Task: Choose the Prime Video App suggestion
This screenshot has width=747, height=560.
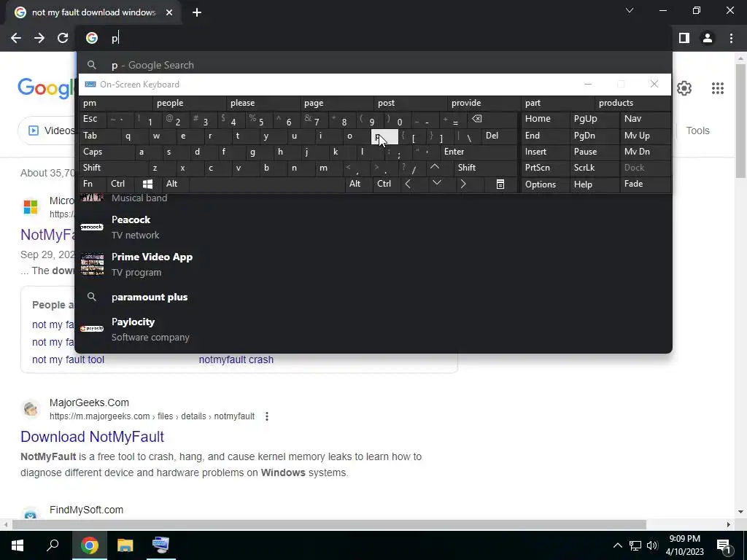Action: [x=373, y=264]
